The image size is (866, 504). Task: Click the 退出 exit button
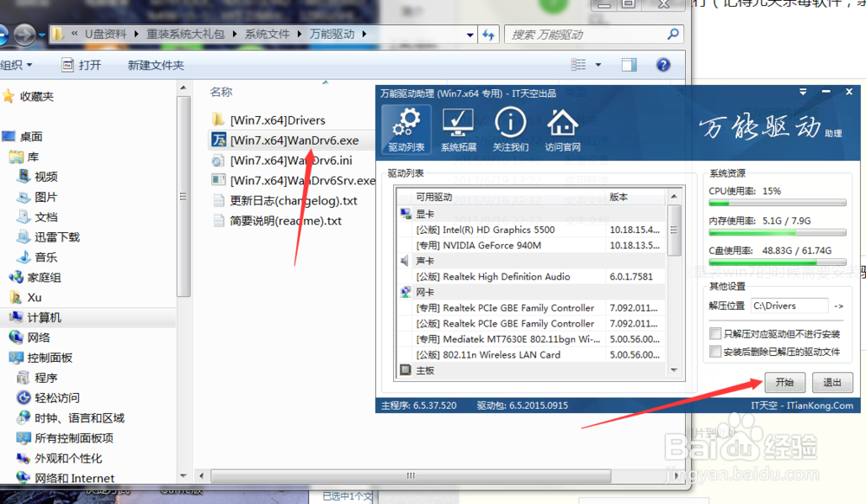[x=831, y=383]
